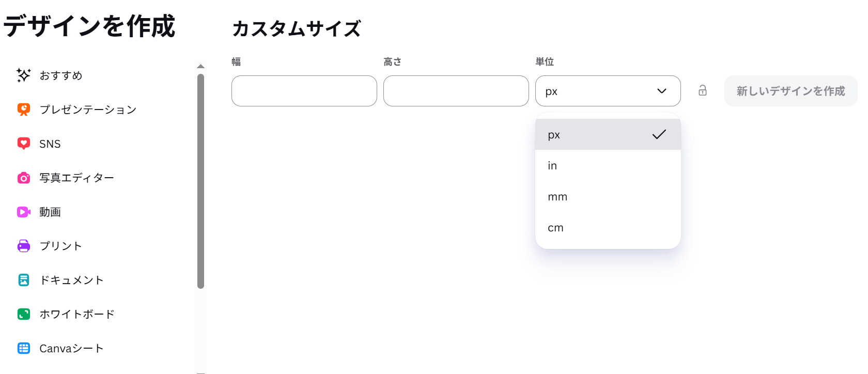The image size is (868, 374).
Task: Click the Canvaシート spreadsheet icon
Action: (x=24, y=348)
